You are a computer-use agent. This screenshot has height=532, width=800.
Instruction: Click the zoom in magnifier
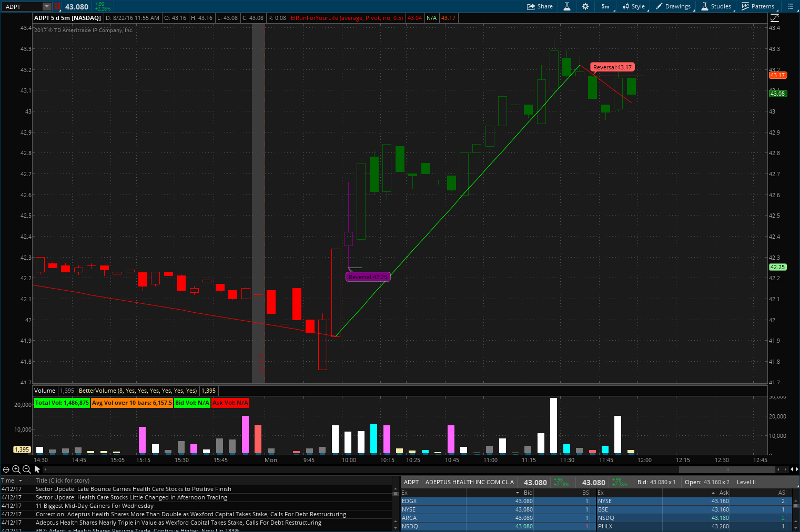point(16,469)
